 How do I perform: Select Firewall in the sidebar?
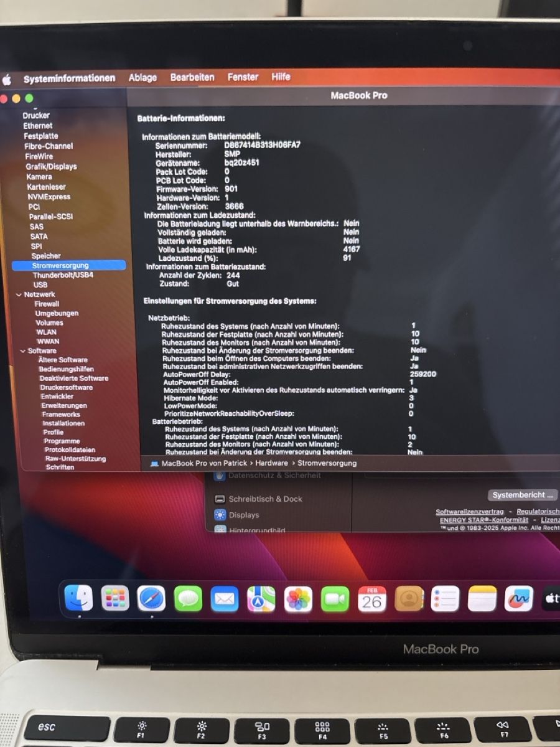click(x=47, y=304)
